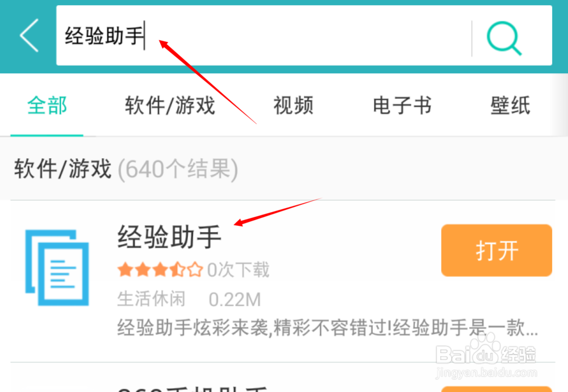Open the 视频 tab
568x392 pixels.
293,106
